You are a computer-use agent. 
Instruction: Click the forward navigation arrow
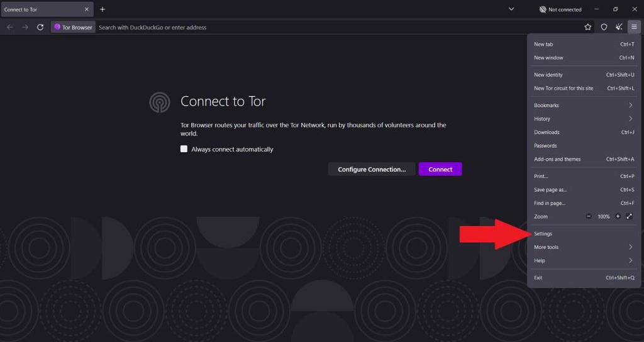point(25,27)
